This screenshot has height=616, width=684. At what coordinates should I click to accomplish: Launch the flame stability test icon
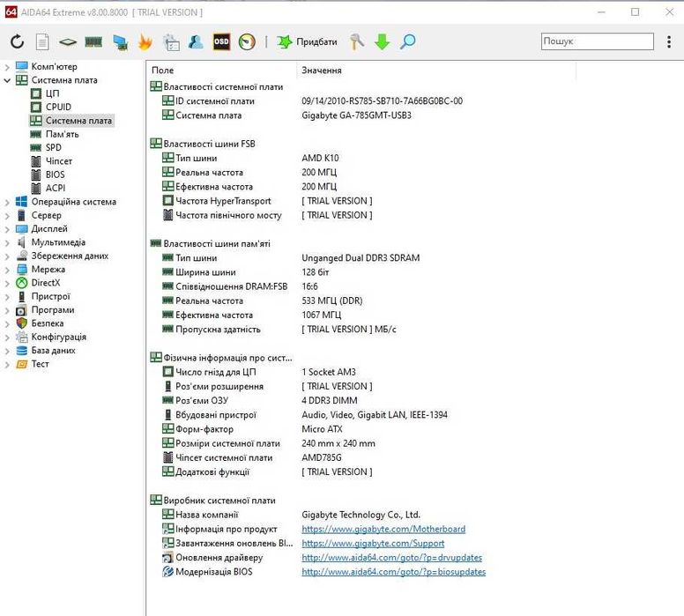pos(145,42)
